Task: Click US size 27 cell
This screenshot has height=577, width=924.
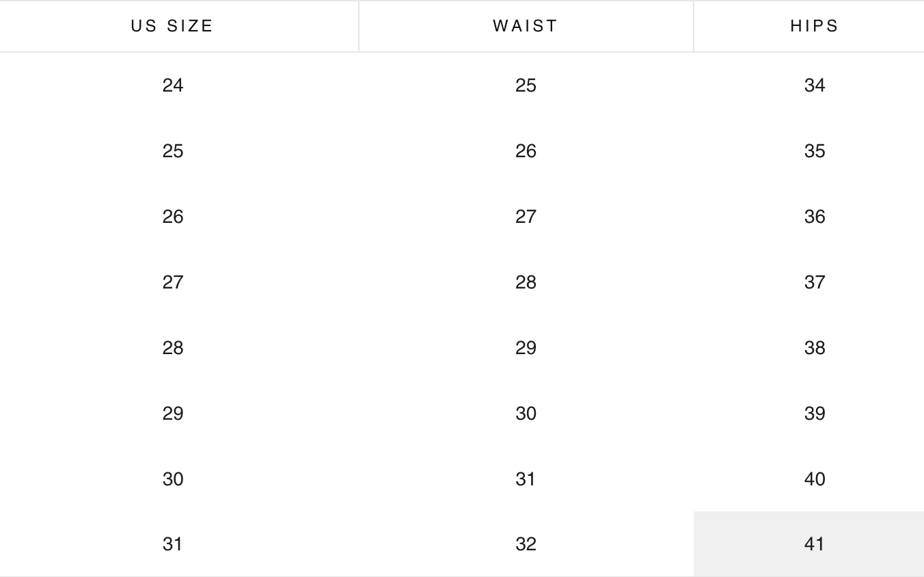Action: [173, 282]
